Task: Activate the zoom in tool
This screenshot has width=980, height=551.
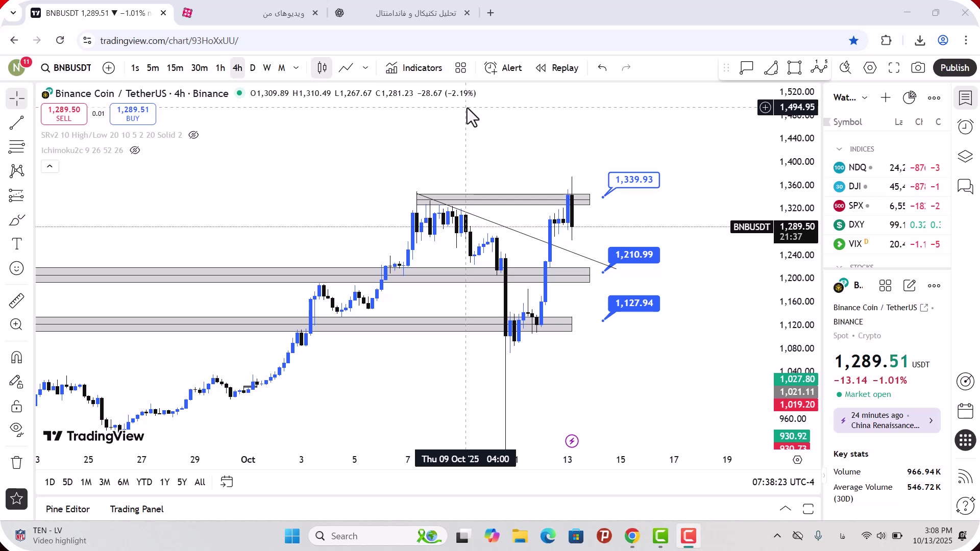Action: tap(16, 324)
